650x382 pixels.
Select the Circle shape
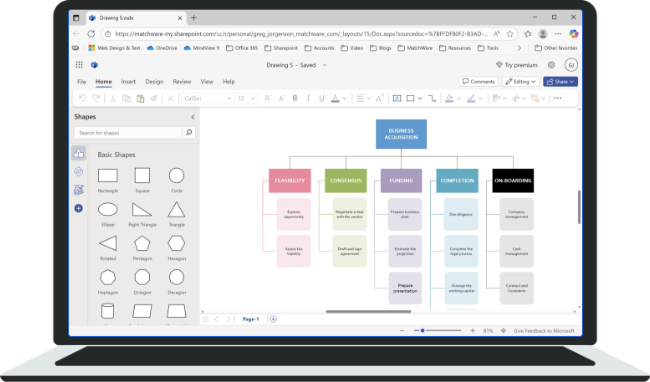pos(177,176)
